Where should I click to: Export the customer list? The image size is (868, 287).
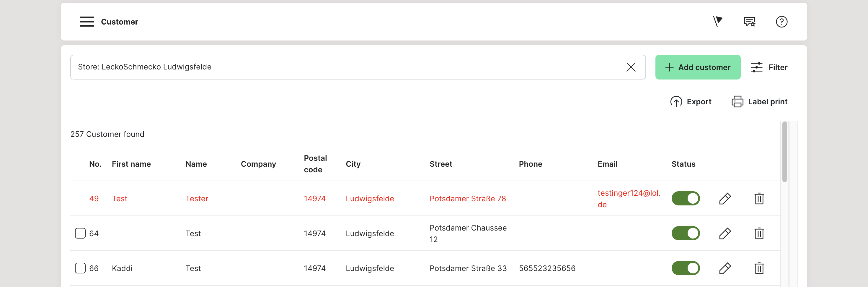click(x=691, y=101)
